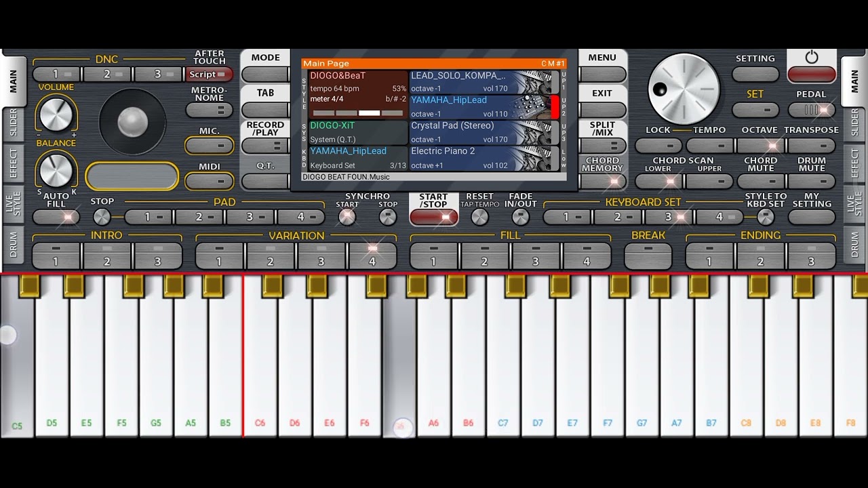Image resolution: width=868 pixels, height=488 pixels.
Task: Toggle Chord Mute button
Action: click(760, 181)
